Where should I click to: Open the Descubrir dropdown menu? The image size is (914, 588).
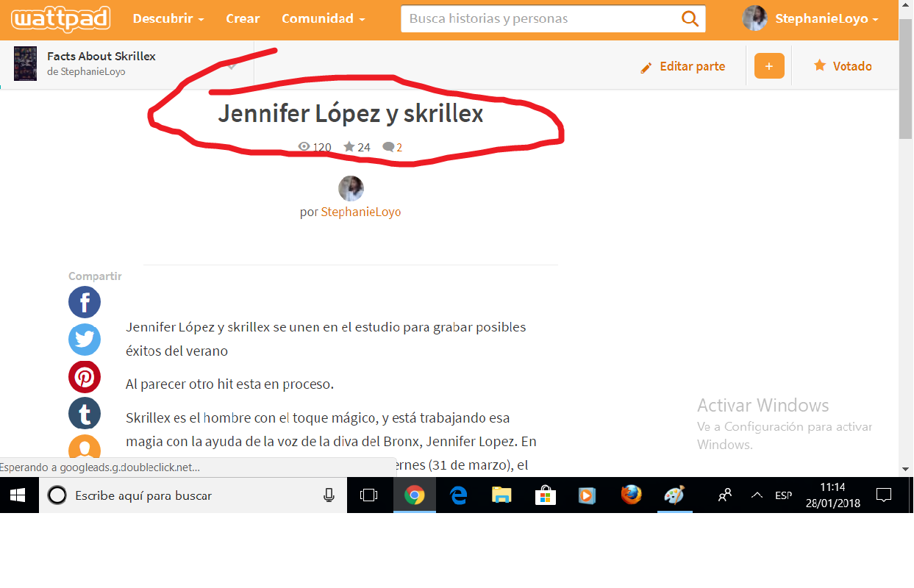click(168, 18)
